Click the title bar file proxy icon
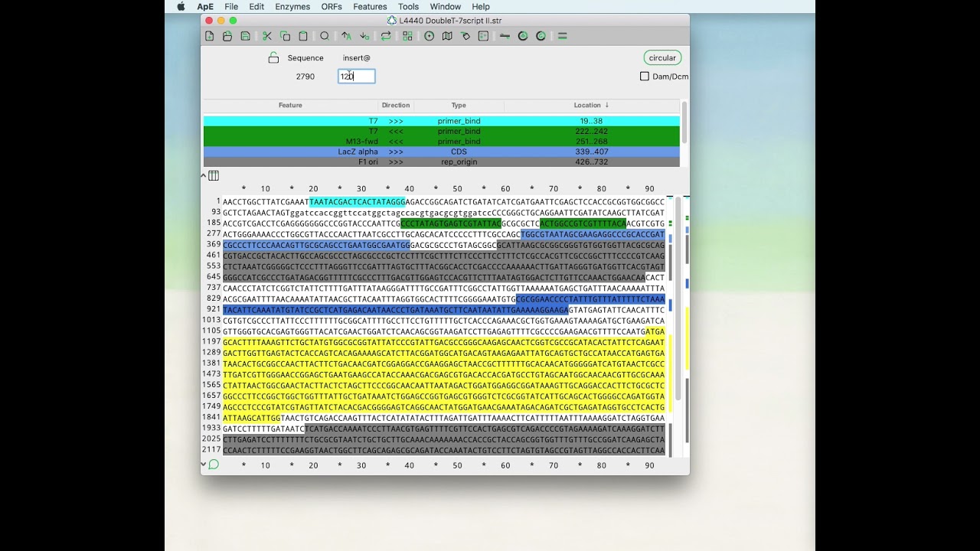 392,21
